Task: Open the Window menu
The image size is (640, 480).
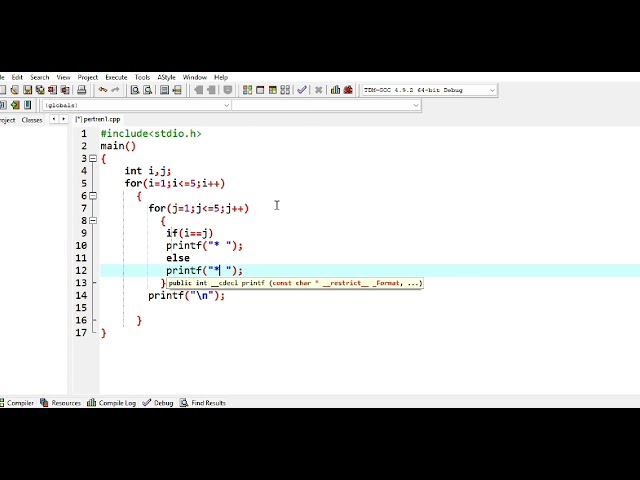Action: pyautogui.click(x=195, y=77)
